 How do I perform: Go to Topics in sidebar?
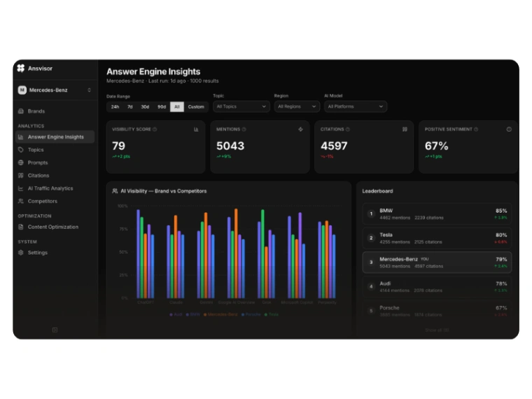click(55, 150)
